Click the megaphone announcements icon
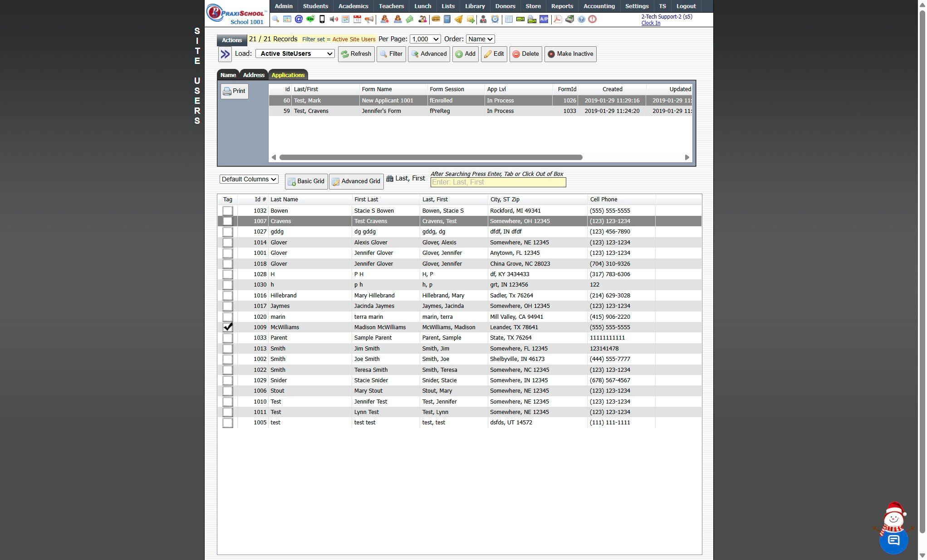This screenshot has width=927, height=560. pyautogui.click(x=369, y=19)
